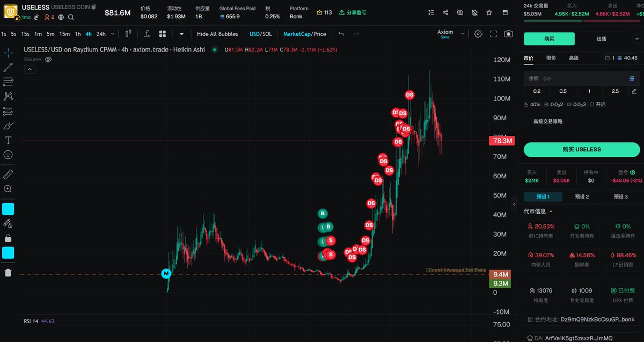This screenshot has width=644, height=342.
Task: Expand the buy/sell panel chevron
Action: tap(636, 39)
